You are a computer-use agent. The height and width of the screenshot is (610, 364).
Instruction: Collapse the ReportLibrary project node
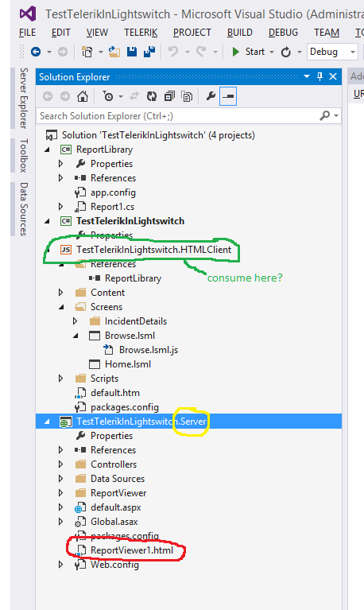click(47, 150)
